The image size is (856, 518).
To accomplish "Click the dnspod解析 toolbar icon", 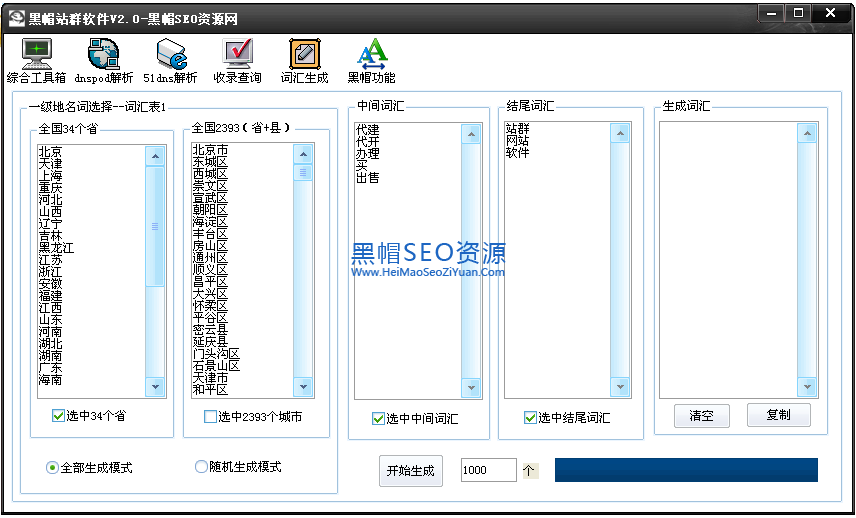I will pyautogui.click(x=103, y=53).
